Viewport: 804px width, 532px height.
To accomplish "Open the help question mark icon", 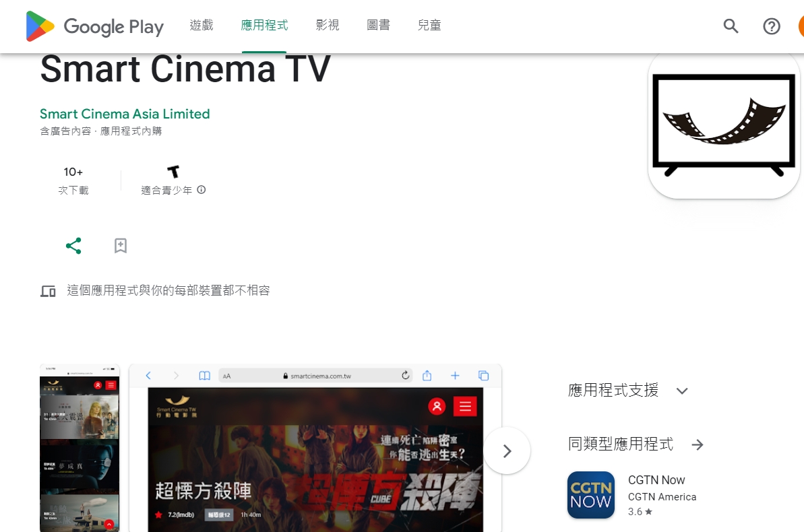I will [771, 26].
